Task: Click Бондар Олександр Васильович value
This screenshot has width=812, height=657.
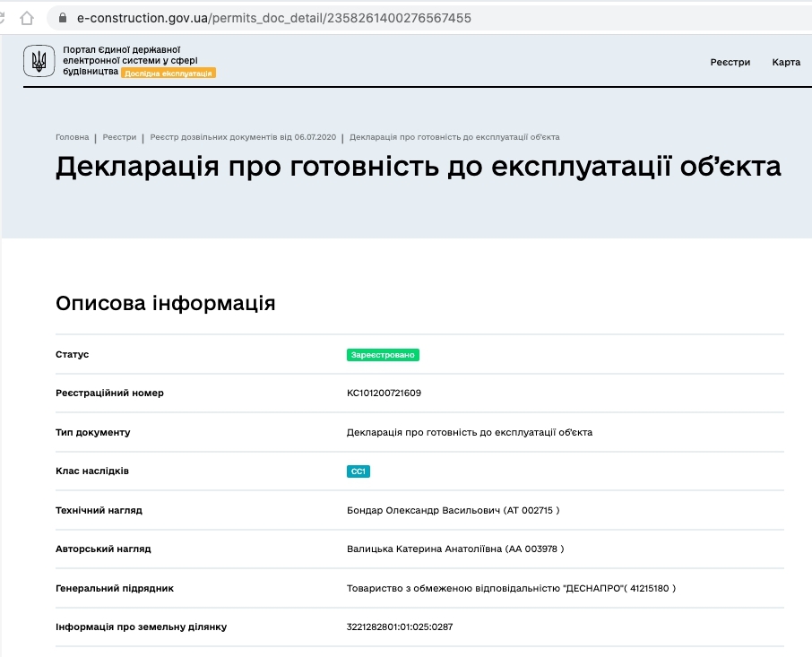Action: click(x=454, y=511)
